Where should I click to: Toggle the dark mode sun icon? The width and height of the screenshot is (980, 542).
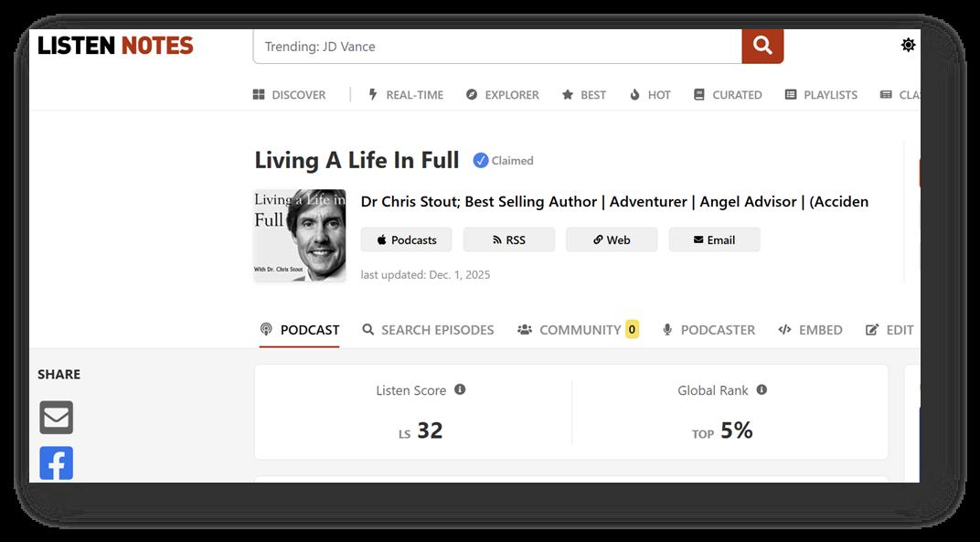pos(908,45)
